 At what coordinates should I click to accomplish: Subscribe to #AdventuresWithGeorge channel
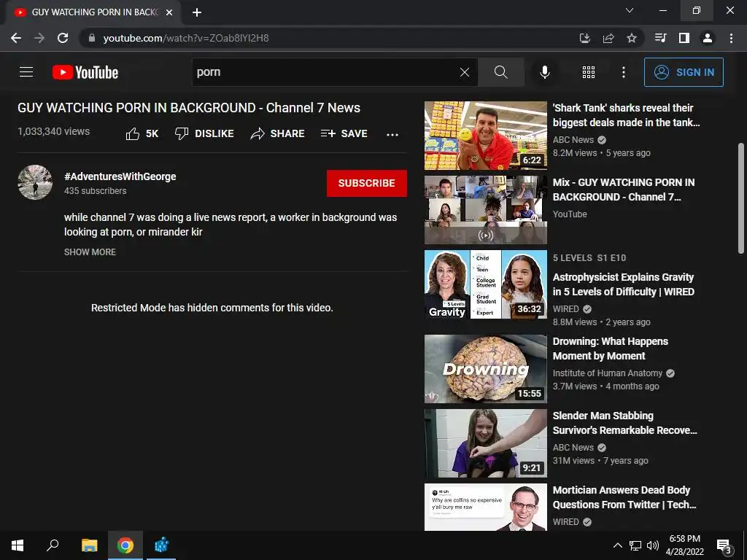coord(367,183)
